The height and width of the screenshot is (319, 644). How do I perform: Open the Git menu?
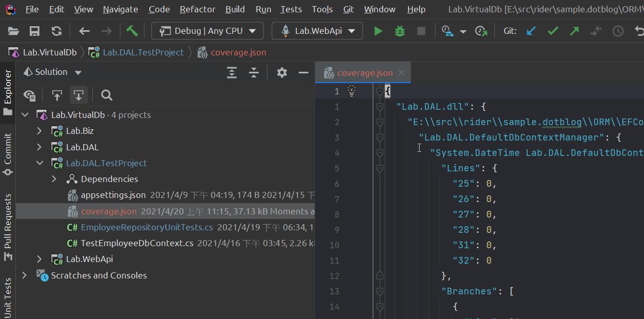tap(348, 9)
